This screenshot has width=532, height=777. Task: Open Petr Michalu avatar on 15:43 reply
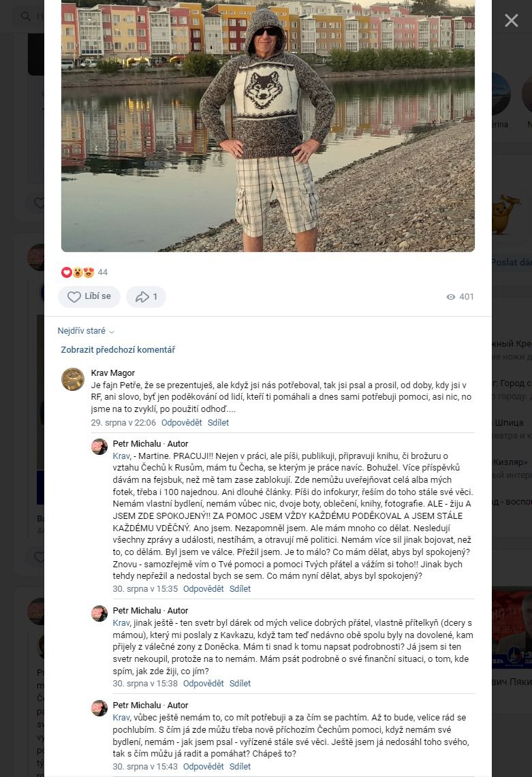point(99,708)
